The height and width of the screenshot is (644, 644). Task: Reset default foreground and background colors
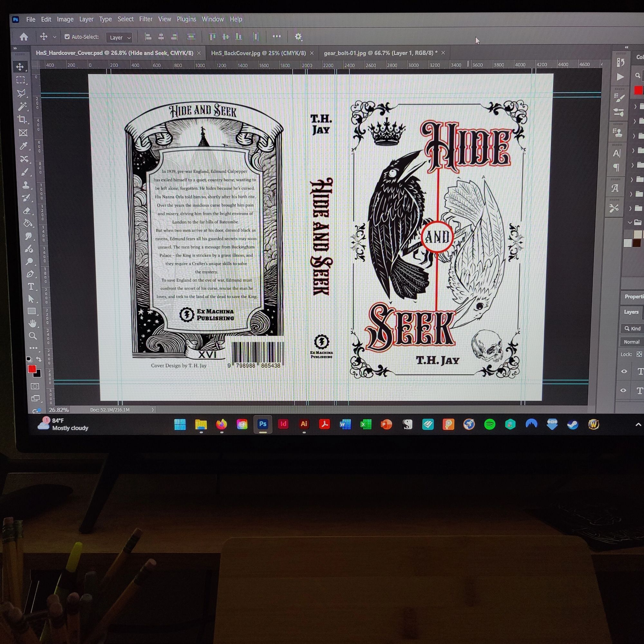pyautogui.click(x=29, y=359)
